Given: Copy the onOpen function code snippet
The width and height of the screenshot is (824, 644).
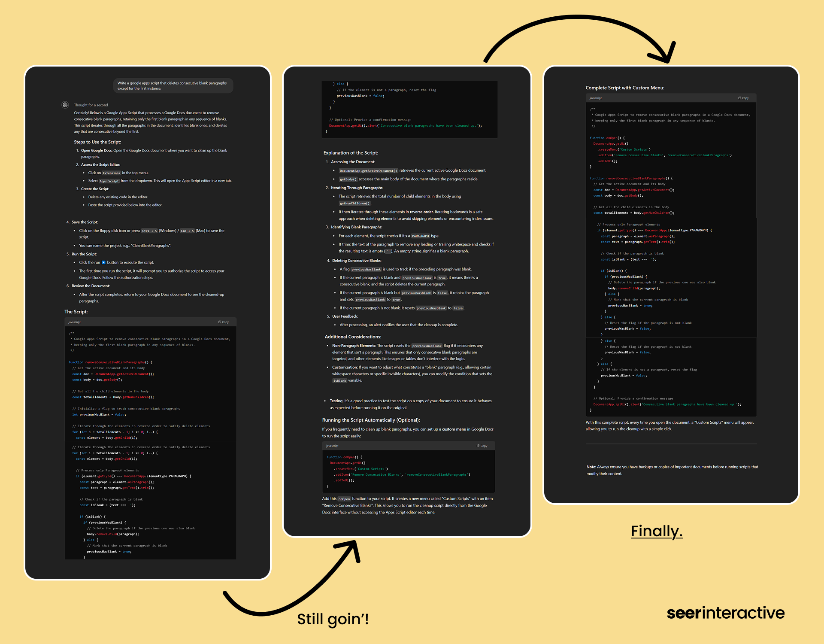Looking at the screenshot, I should (482, 446).
